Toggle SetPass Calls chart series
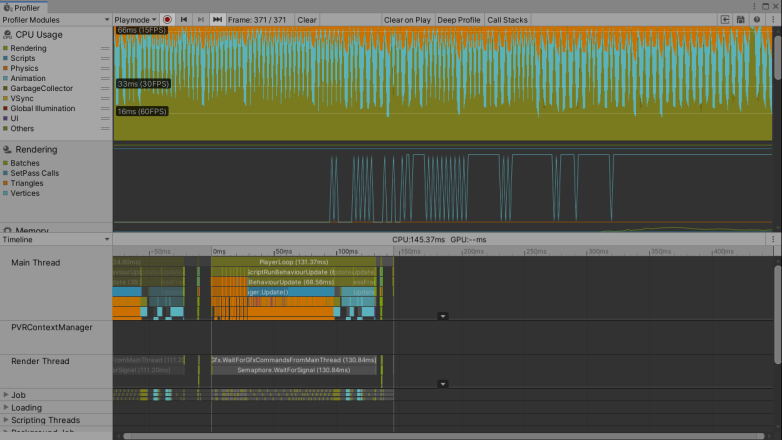Image resolution: width=782 pixels, height=440 pixels. [5, 173]
